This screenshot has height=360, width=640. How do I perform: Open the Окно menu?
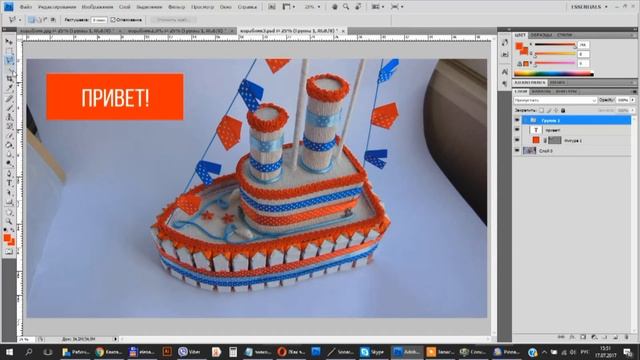point(225,7)
